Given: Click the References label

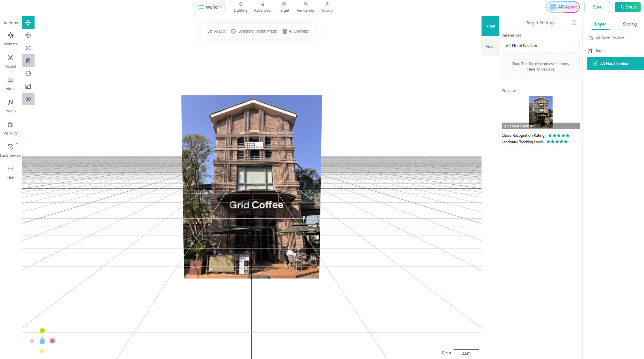Looking at the screenshot, I should tap(511, 35).
